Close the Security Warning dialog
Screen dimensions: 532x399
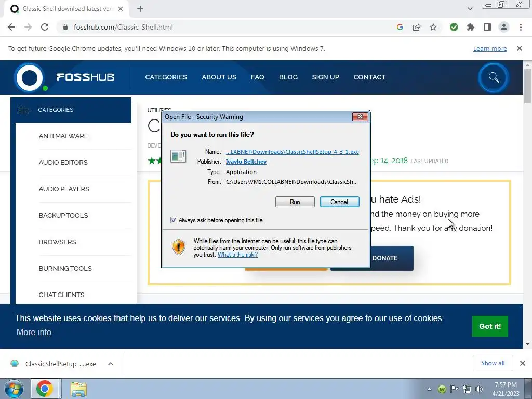click(360, 117)
